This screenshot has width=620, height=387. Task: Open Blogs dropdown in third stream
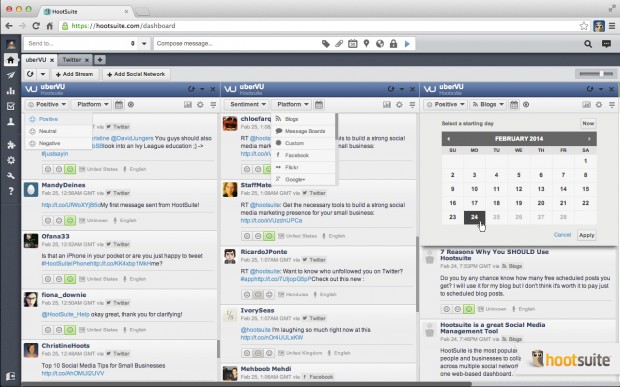tap(488, 104)
